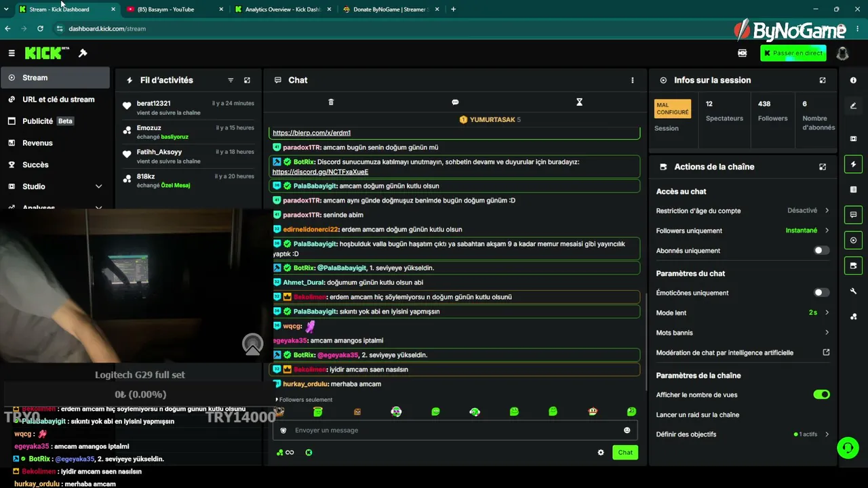Toggle the channel actions sidebar icon

tap(853, 265)
